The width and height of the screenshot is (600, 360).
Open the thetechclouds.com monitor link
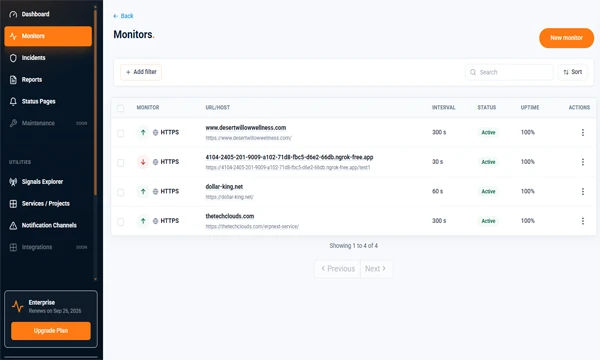click(x=230, y=216)
